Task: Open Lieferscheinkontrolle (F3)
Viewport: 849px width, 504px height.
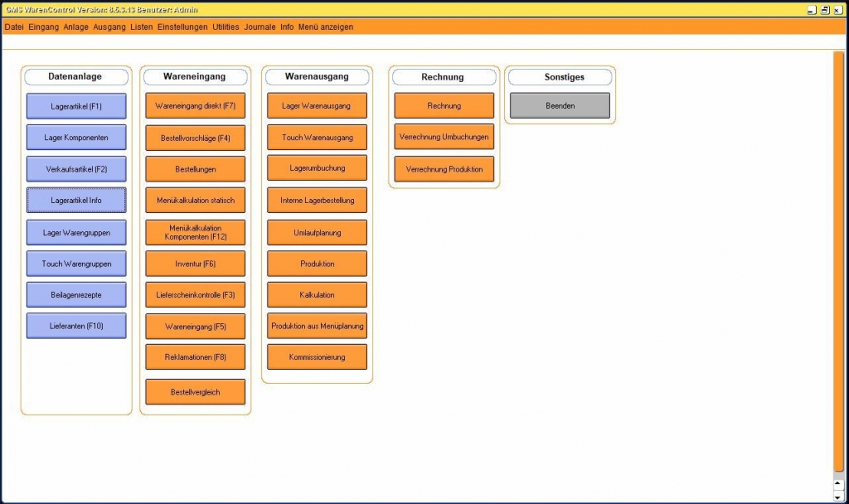Action: click(195, 294)
